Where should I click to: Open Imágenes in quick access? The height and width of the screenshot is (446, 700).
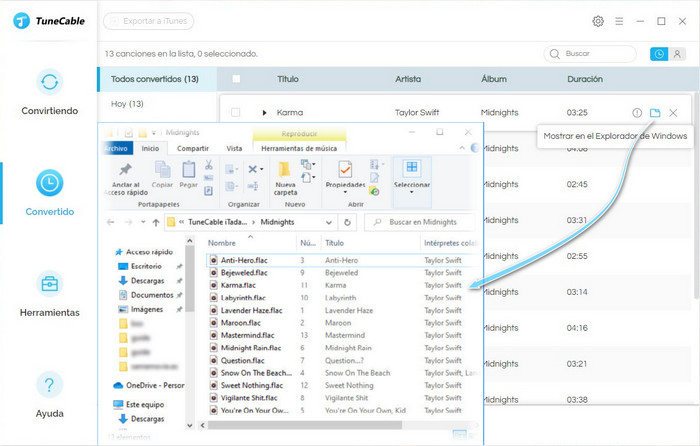pyautogui.click(x=146, y=309)
